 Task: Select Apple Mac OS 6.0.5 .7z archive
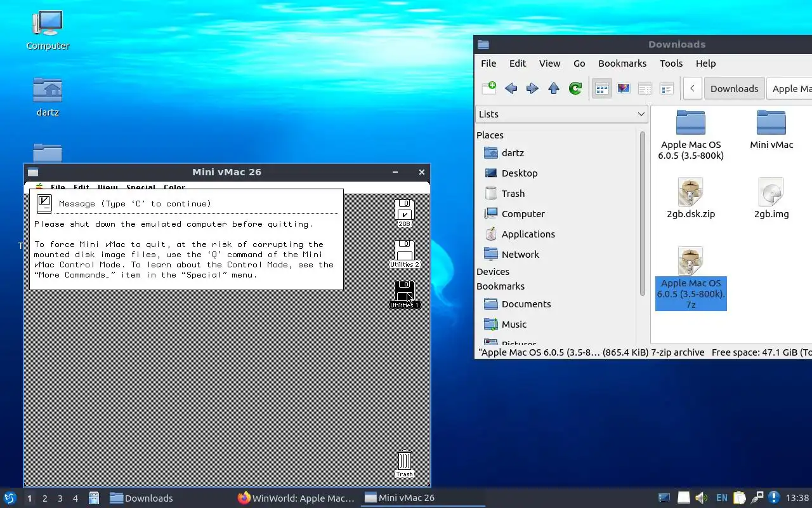coord(691,278)
